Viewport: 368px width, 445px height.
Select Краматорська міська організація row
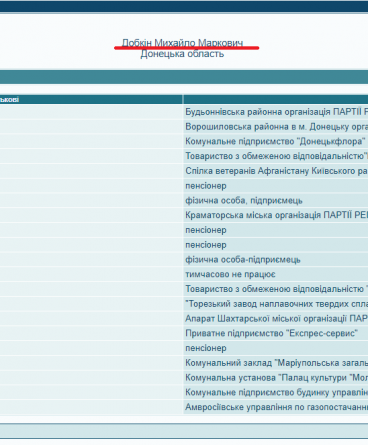click(276, 215)
